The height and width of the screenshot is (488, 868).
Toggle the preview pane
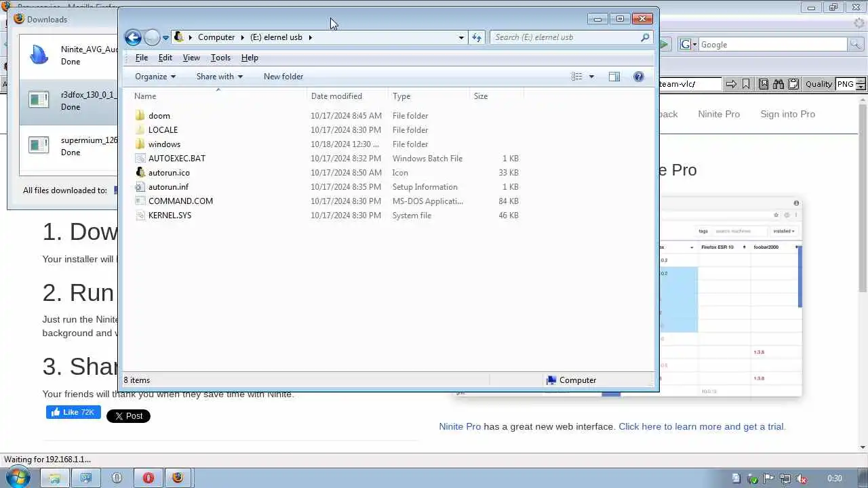pyautogui.click(x=614, y=77)
